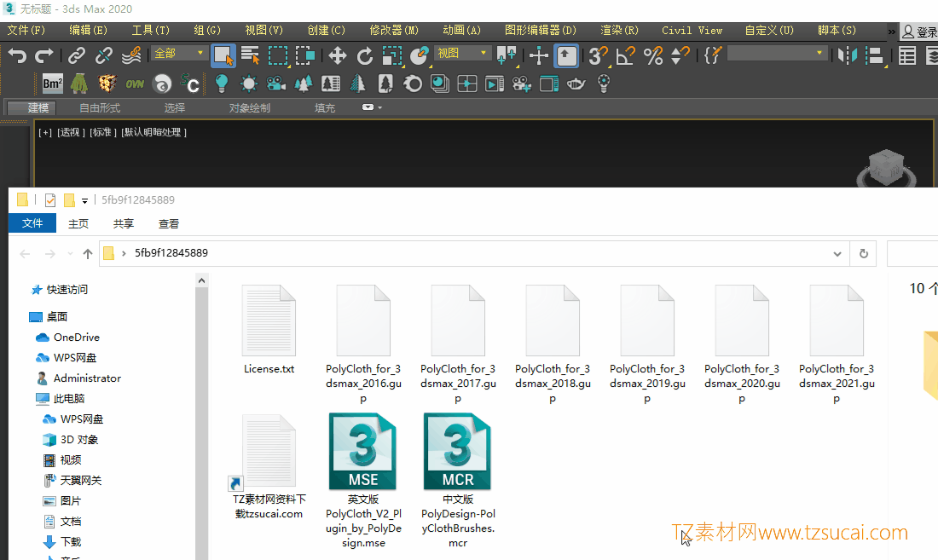
Task: Open the recent locations dropdown arrow
Action: pyautogui.click(x=70, y=254)
